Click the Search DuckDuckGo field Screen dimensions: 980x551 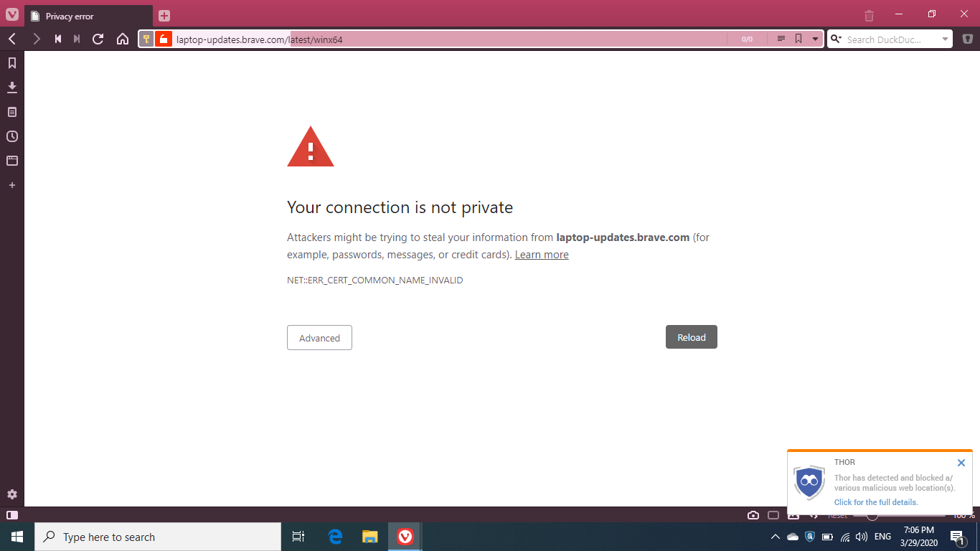[x=891, y=39]
